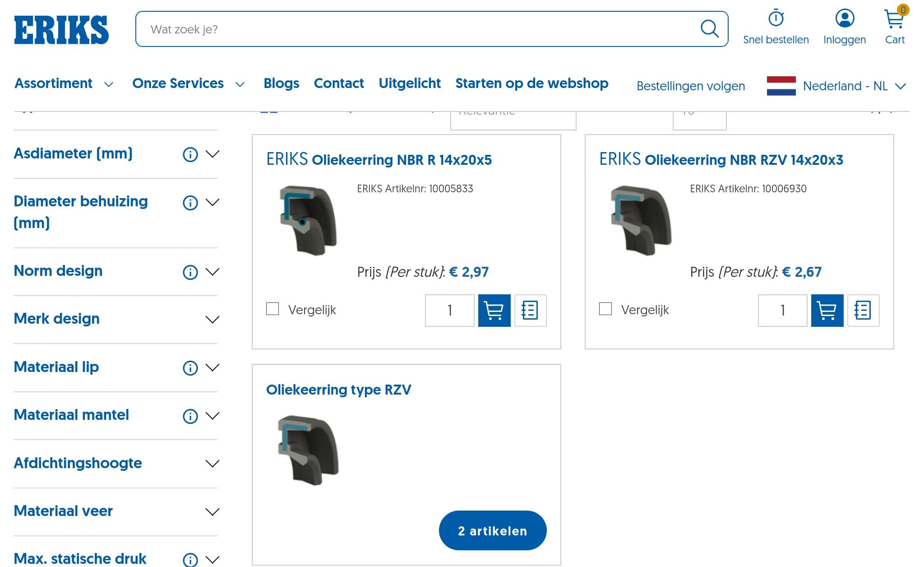Click the ERIKS logo

coord(61,30)
